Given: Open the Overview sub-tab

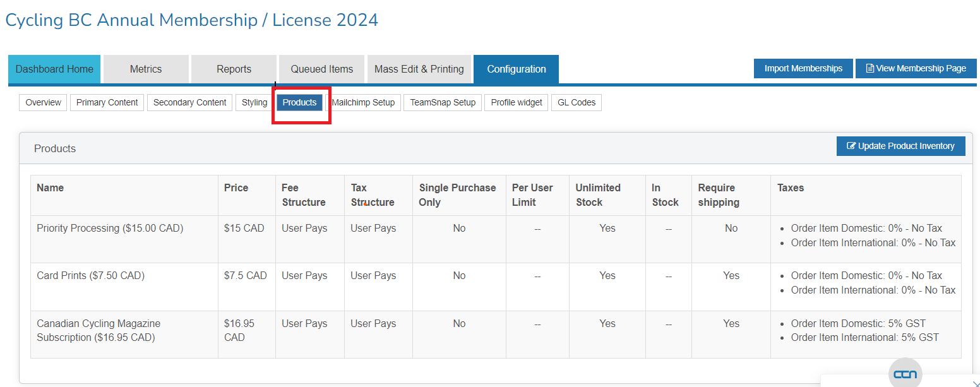Looking at the screenshot, I should 44,102.
